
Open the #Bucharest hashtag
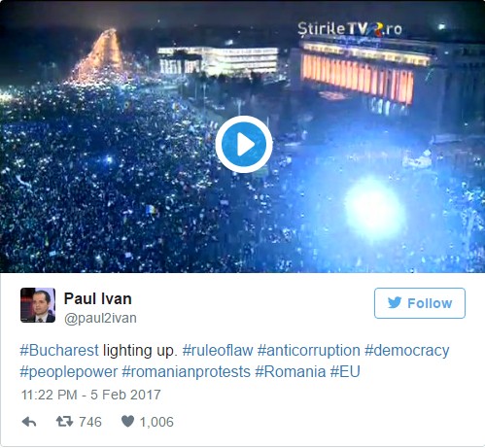pos(59,351)
